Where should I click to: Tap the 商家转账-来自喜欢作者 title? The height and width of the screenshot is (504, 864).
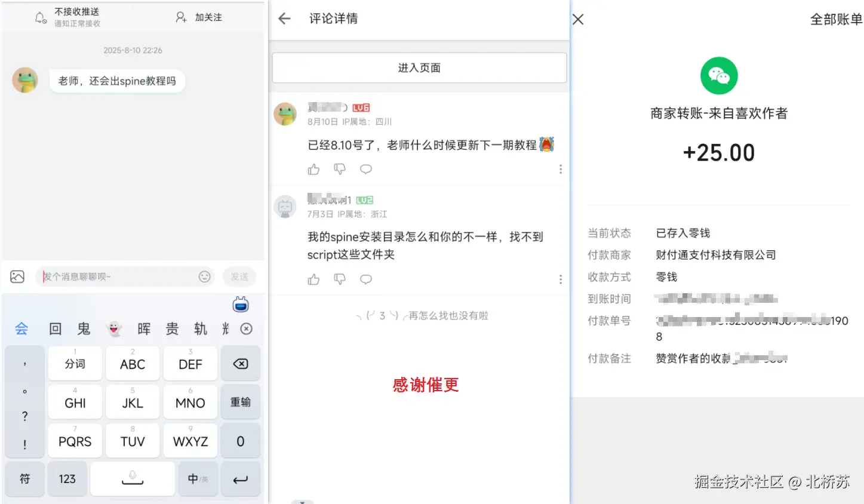pos(719,113)
